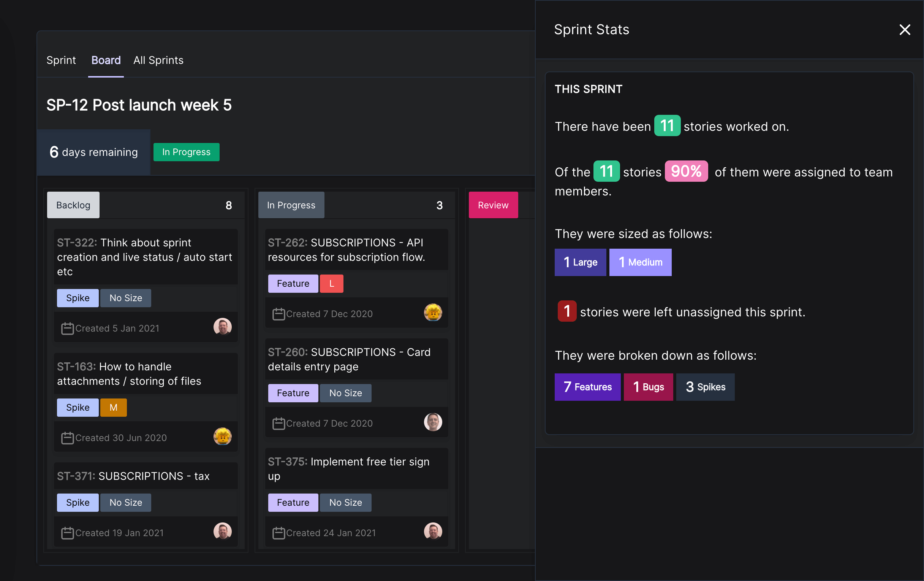The image size is (924, 581).
Task: Select the Board tab
Action: point(106,60)
